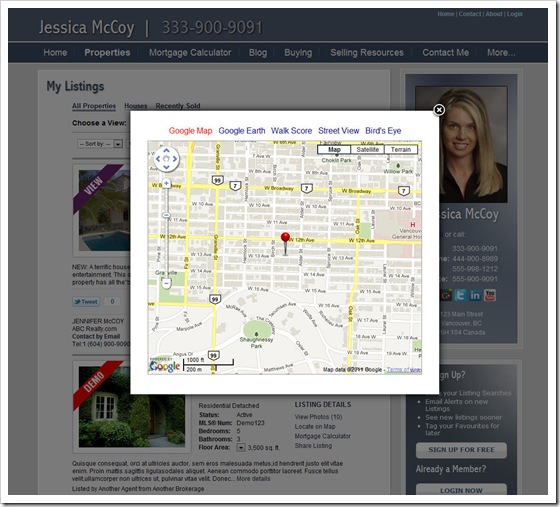Click View Photos (10) link
The height and width of the screenshot is (507, 560).
point(318,417)
